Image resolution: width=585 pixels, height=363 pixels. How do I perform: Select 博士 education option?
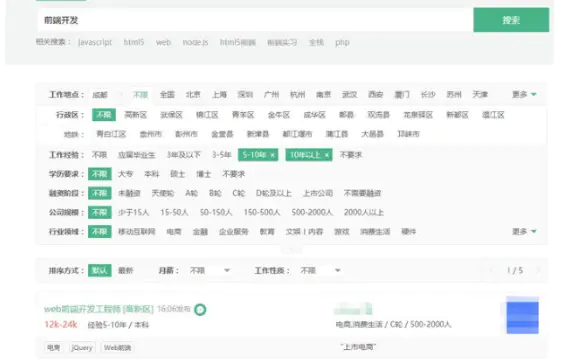point(204,174)
